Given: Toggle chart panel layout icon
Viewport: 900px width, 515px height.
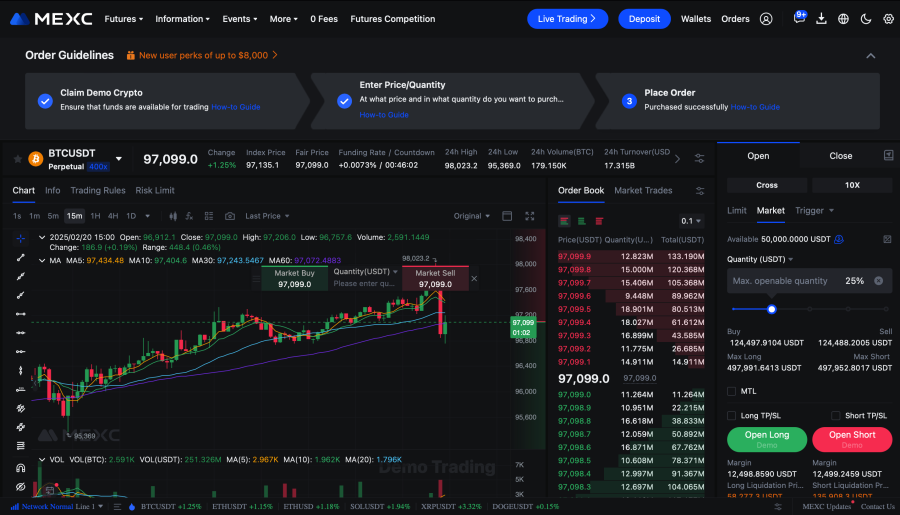Looking at the screenshot, I should click(x=507, y=216).
